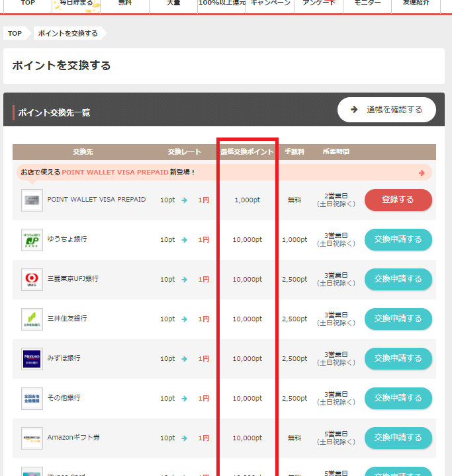Click the 2,500pt fee for 三菱東京UFJ銀行
This screenshot has width=452, height=476.
294,279
